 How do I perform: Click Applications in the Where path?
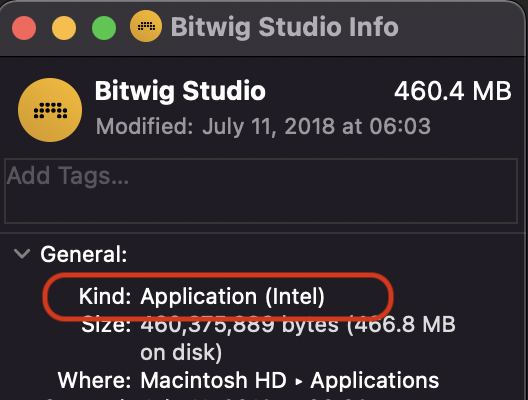(375, 381)
